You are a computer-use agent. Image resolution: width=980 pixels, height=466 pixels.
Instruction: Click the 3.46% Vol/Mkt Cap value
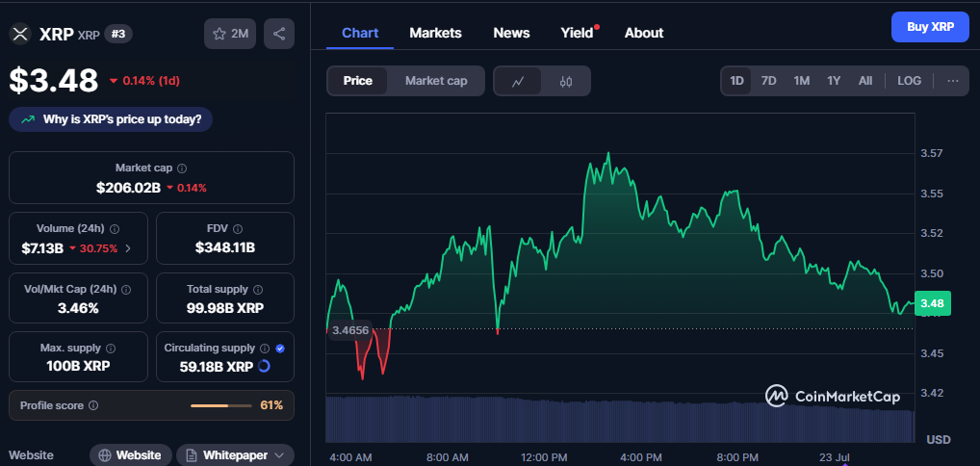[78, 308]
